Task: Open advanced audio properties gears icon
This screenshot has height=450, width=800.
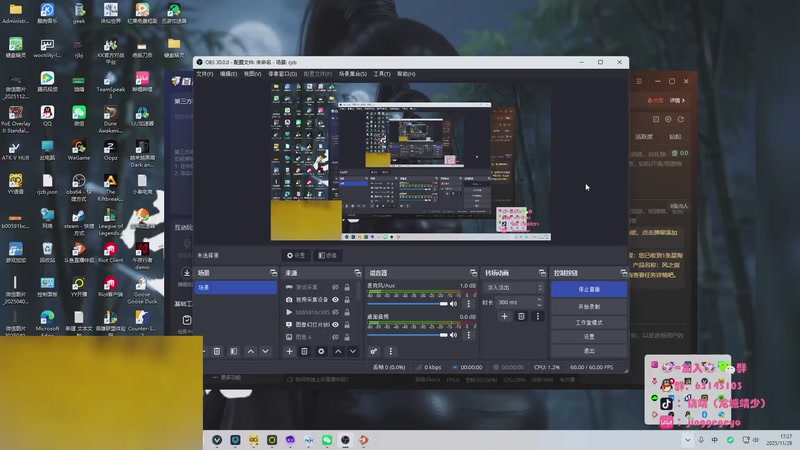Action: click(x=373, y=351)
